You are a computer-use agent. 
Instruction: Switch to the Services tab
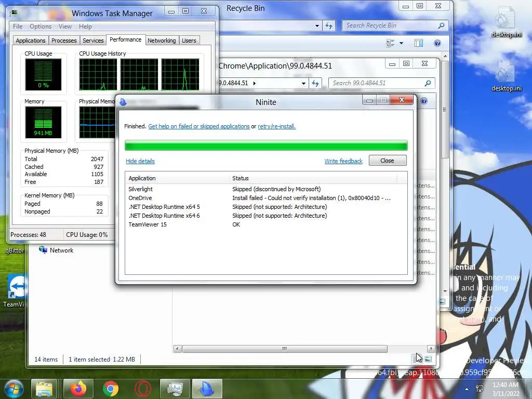[x=93, y=41]
